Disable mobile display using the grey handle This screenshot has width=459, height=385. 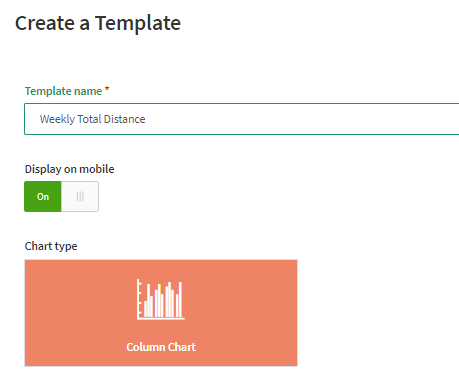point(80,196)
